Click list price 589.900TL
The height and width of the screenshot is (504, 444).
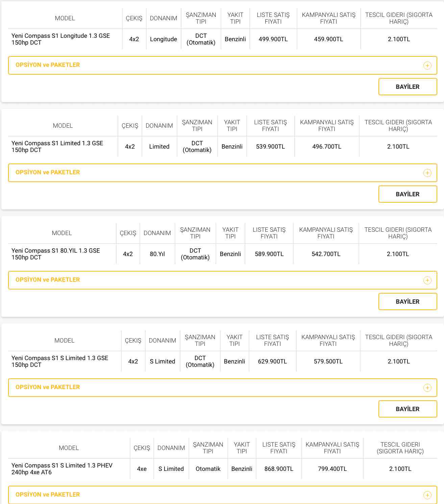tap(269, 254)
